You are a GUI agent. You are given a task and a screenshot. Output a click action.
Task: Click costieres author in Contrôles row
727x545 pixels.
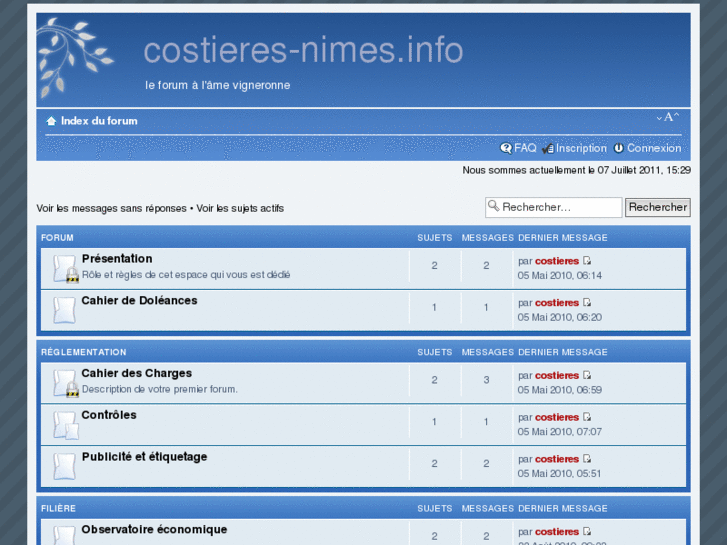coord(557,417)
